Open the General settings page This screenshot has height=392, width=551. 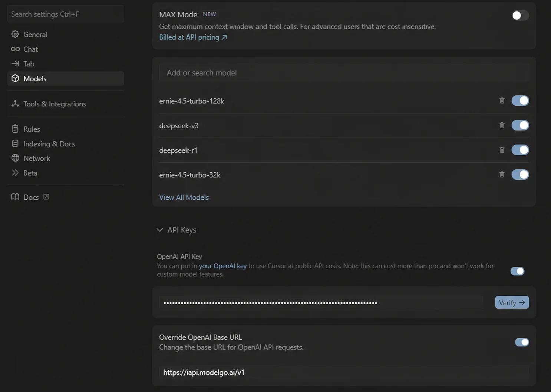coord(65,34)
